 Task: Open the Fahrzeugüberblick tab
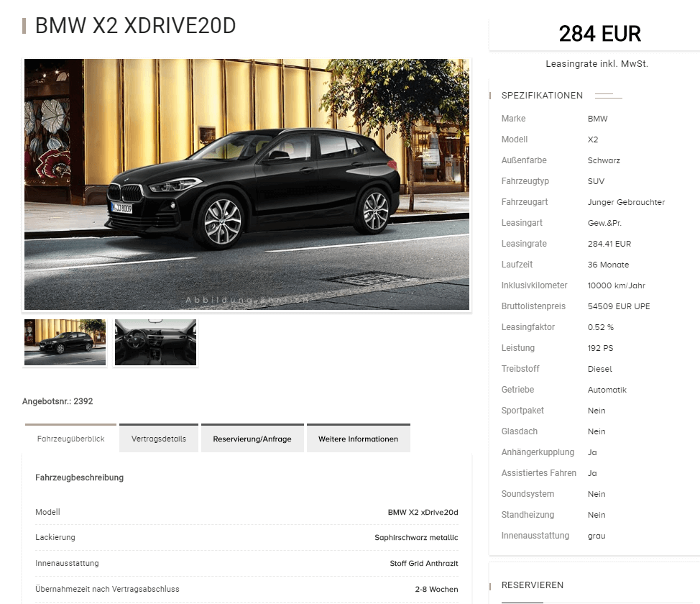click(70, 438)
